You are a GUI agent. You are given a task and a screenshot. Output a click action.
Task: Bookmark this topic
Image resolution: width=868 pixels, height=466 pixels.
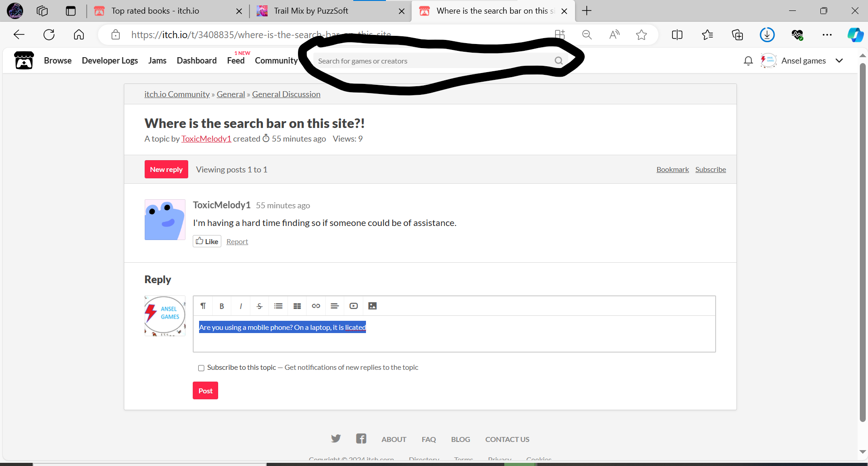point(673,169)
